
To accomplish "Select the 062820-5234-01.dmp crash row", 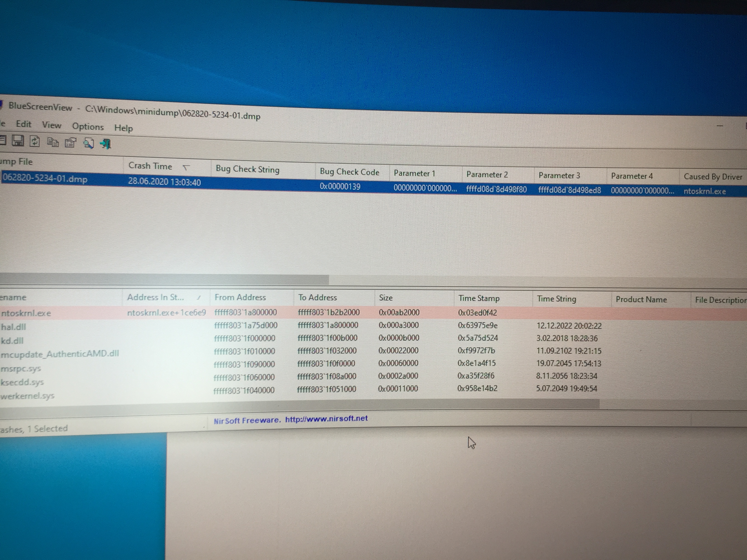I will [x=45, y=179].
